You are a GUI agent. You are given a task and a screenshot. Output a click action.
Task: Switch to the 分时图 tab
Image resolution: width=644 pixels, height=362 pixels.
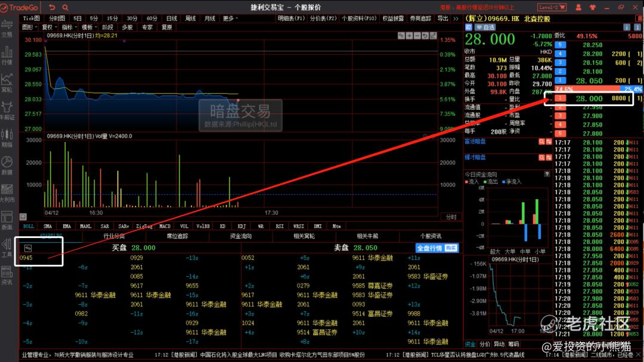pos(57,18)
